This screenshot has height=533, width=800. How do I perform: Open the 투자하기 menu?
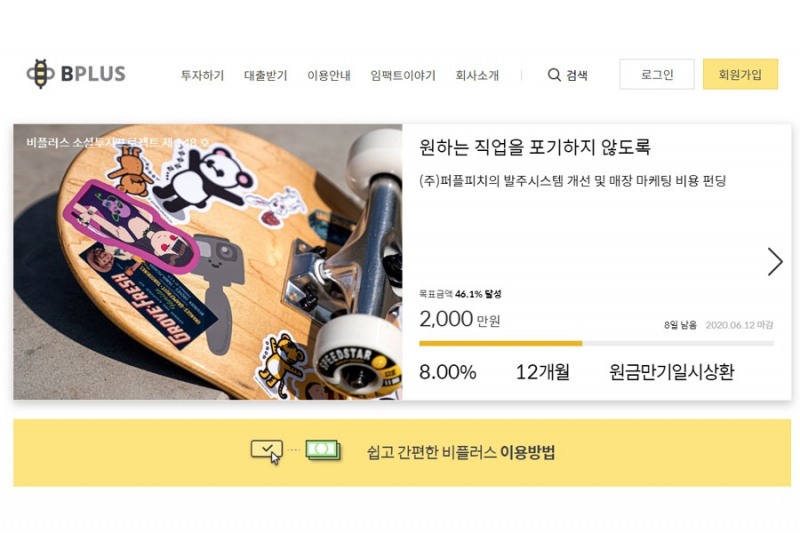tap(203, 75)
